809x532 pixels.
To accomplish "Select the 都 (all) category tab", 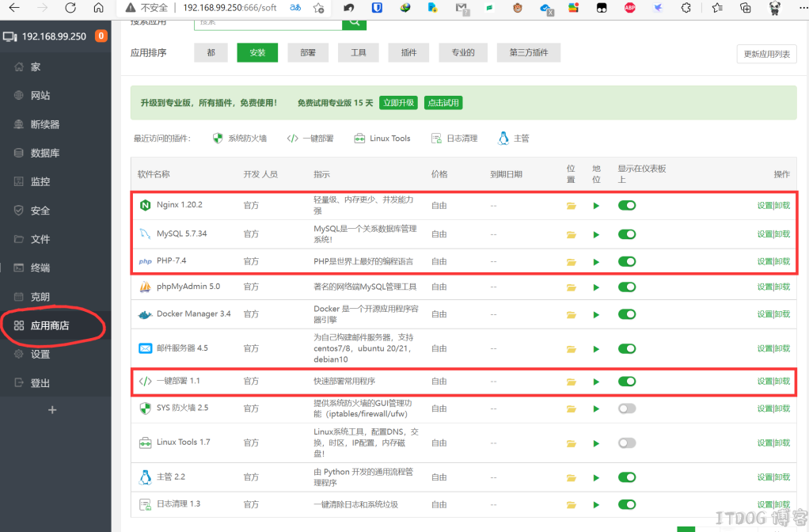I will [x=211, y=52].
